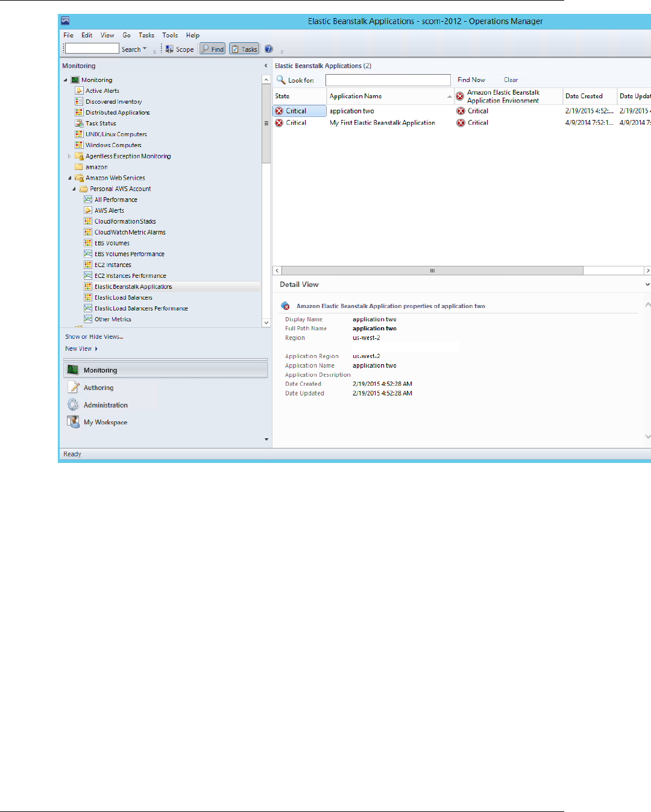
Task: Collapse the Detail View pane
Action: click(x=647, y=285)
